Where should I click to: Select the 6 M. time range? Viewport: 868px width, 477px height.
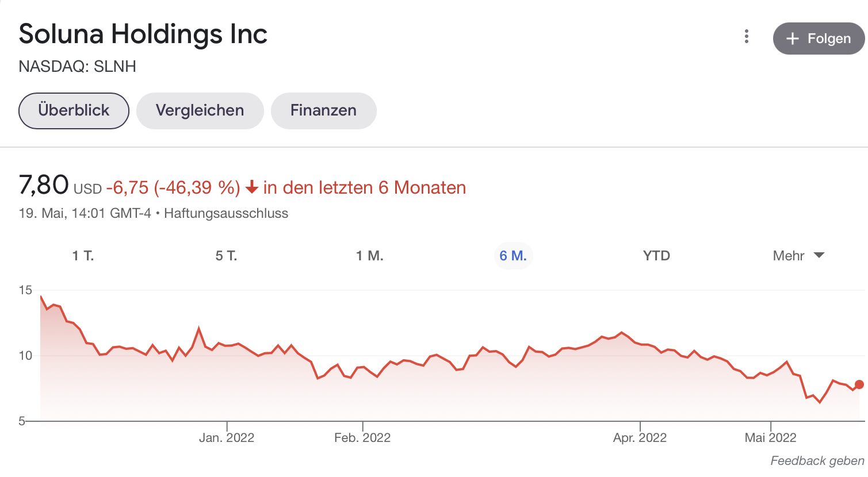tap(513, 256)
